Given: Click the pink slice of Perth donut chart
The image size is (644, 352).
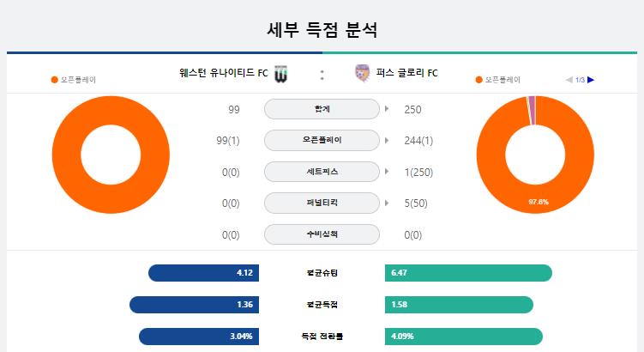Looking at the screenshot, I should pos(533,110).
